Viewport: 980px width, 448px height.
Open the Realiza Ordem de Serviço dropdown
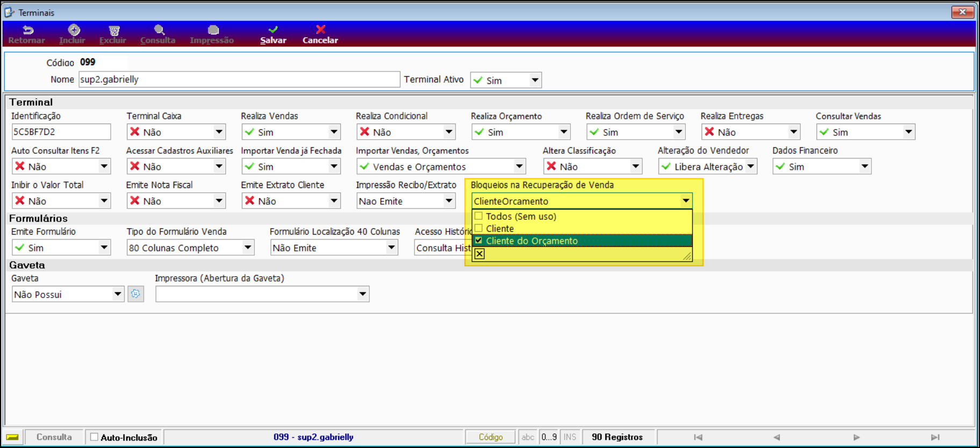[679, 132]
